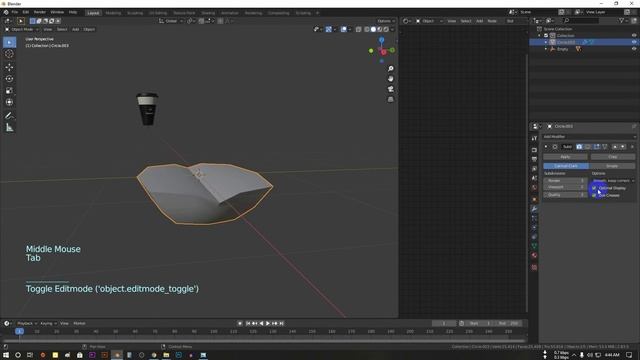The image size is (640, 360).
Task: Open the Modifiers wrench properties tab
Action: click(x=534, y=209)
